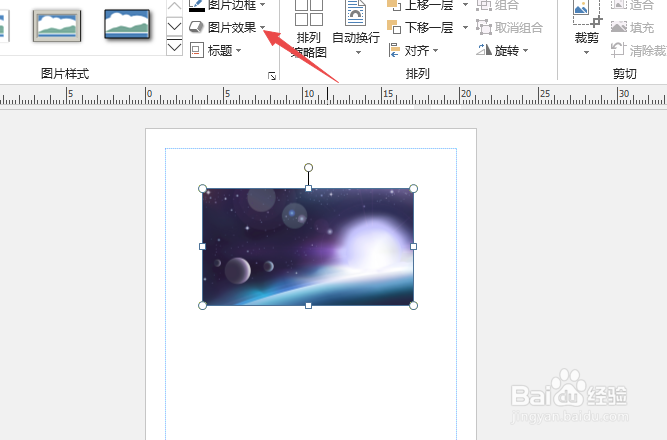This screenshot has width=667, height=440.
Task: Click 下移一层 send backward
Action: click(420, 28)
